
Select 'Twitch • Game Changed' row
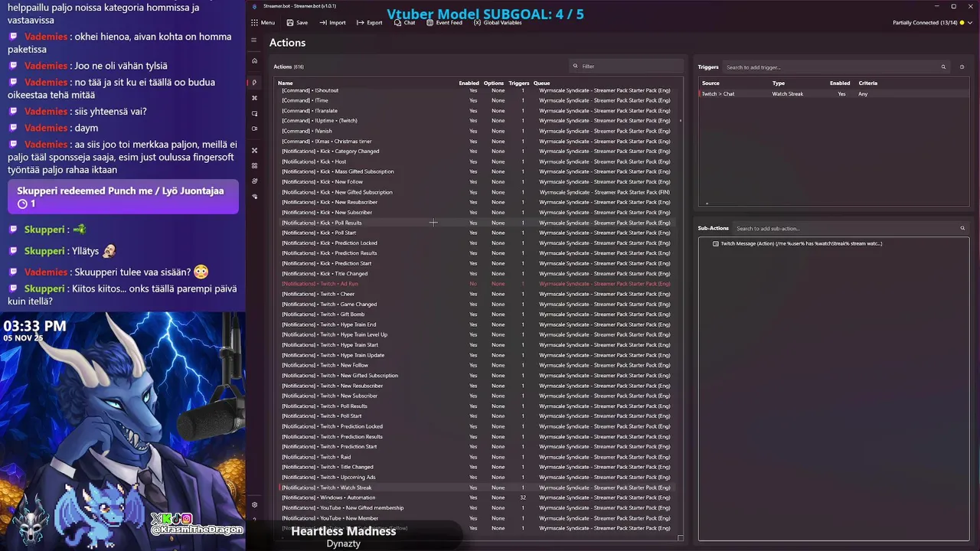coord(477,304)
